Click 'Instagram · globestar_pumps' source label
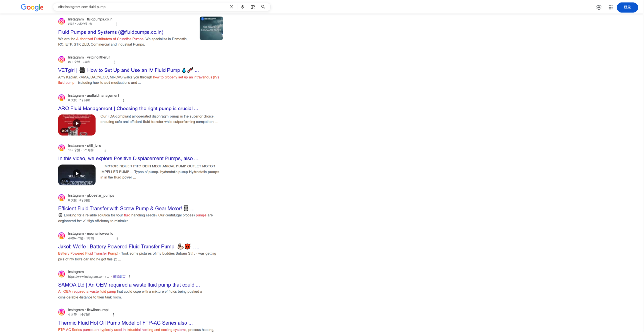 91,195
